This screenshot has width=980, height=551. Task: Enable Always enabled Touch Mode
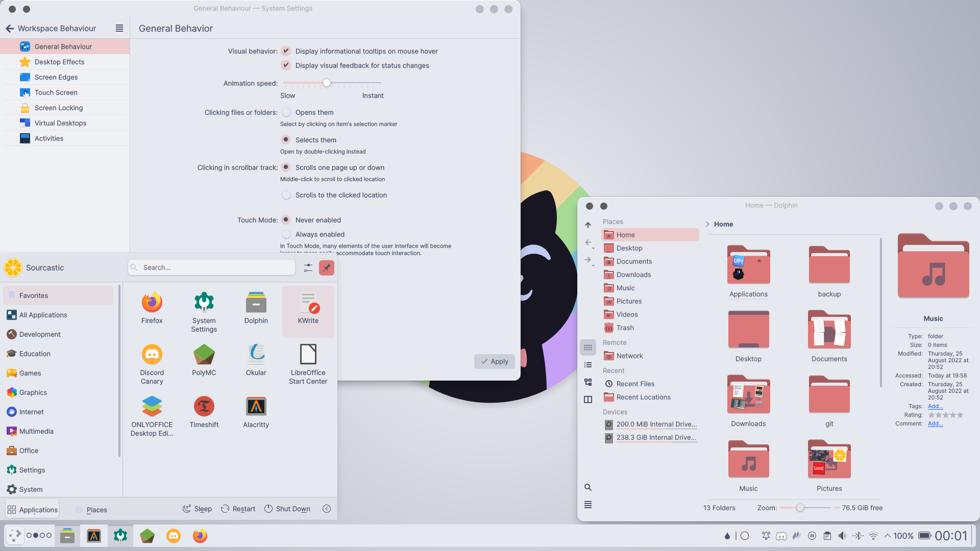(286, 234)
